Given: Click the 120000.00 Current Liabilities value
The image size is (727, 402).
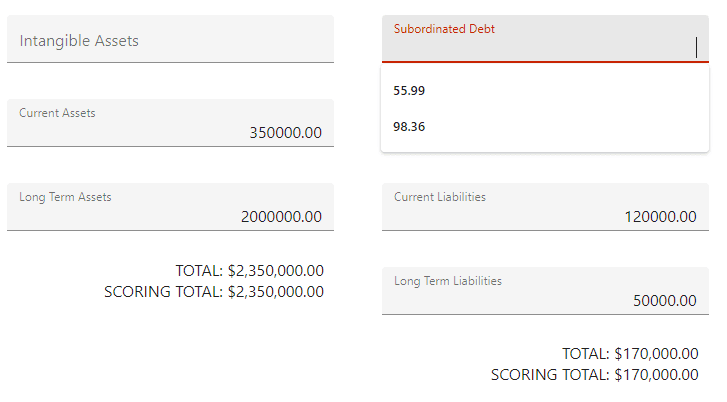Looking at the screenshot, I should [x=660, y=217].
